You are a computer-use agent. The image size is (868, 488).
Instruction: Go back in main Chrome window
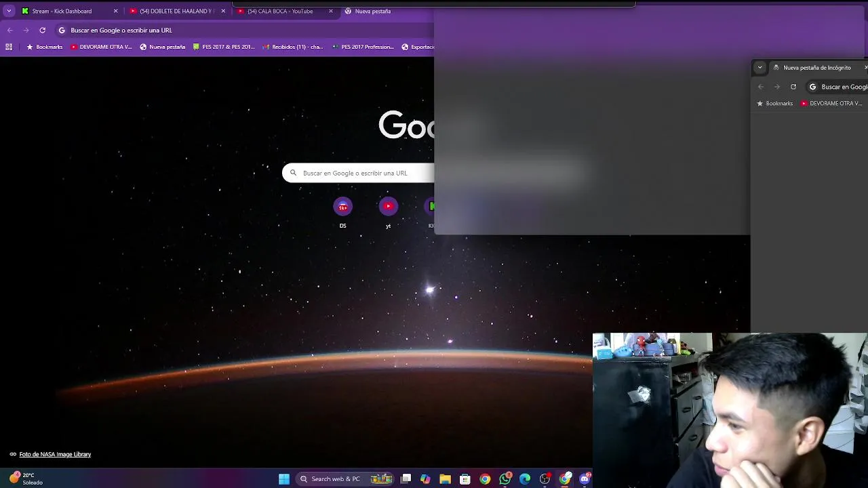tap(10, 30)
